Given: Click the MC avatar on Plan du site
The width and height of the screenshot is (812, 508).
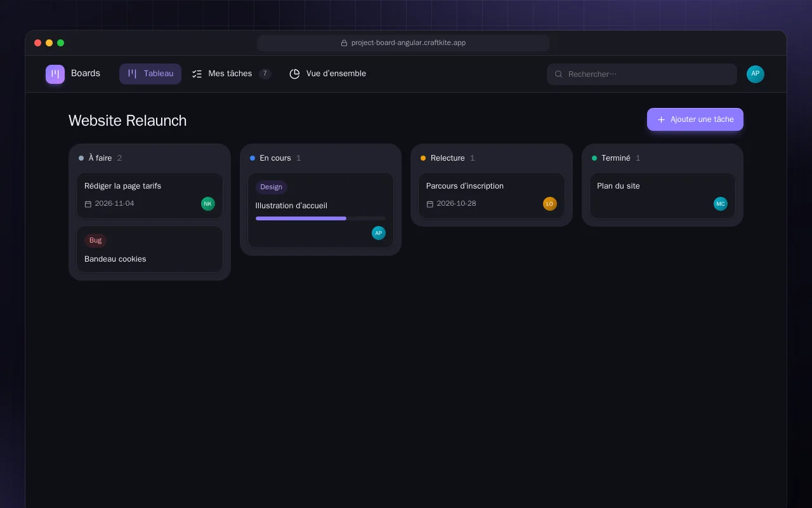Looking at the screenshot, I should (x=721, y=204).
